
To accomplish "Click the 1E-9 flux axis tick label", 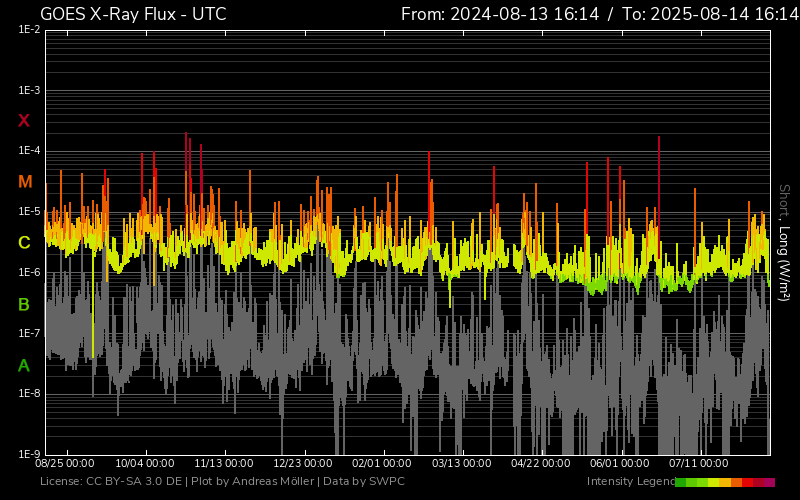I will click(29, 454).
